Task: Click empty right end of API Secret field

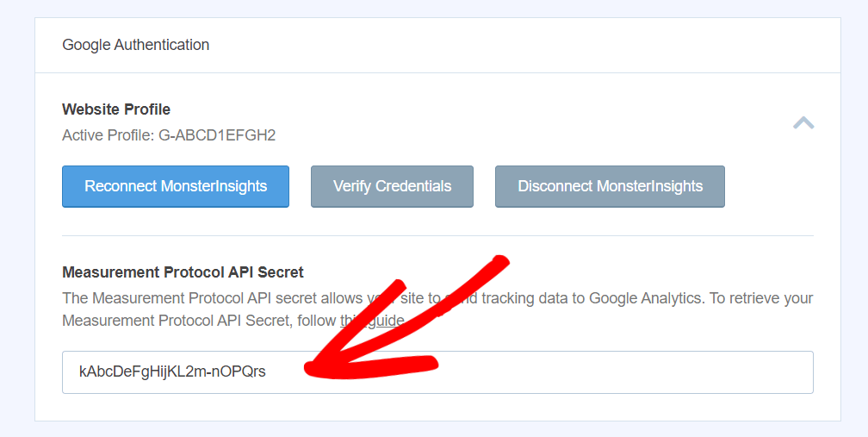Action: coord(689,371)
